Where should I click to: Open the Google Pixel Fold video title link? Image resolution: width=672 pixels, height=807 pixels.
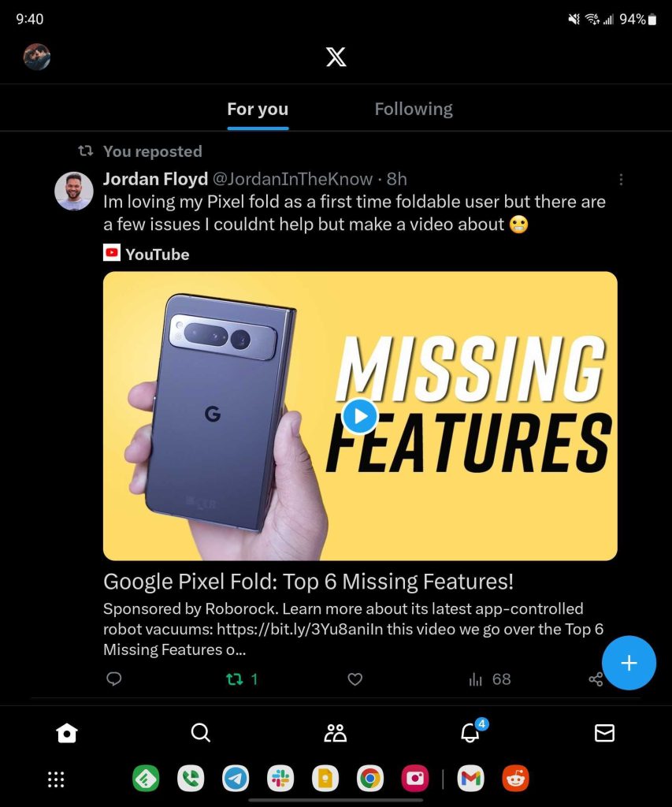pos(308,582)
